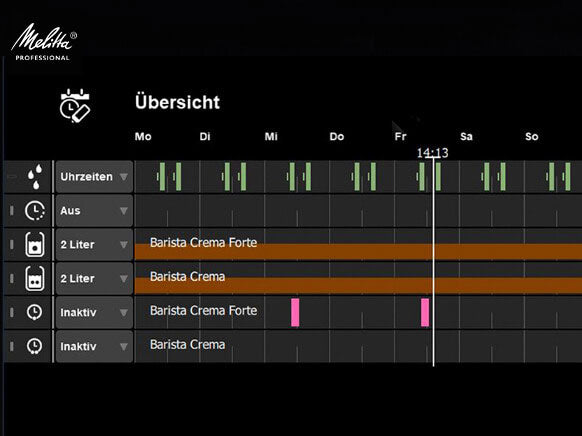
Task: Select the double-bean container icon
Action: (35, 279)
